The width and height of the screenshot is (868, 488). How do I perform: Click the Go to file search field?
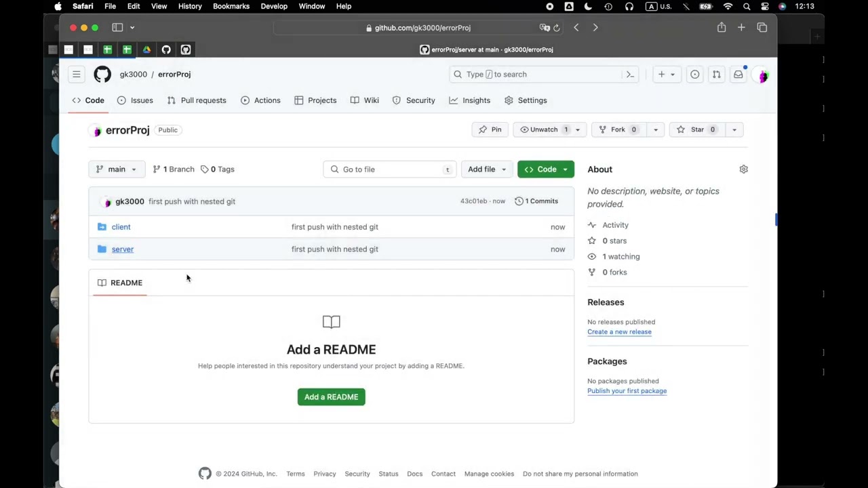[x=390, y=169]
